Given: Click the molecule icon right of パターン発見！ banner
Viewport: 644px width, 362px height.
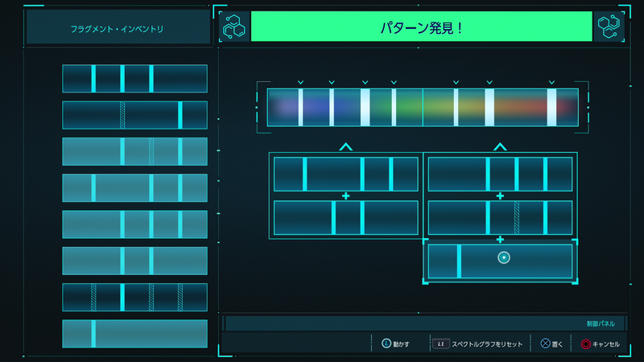Looking at the screenshot, I should point(609,27).
